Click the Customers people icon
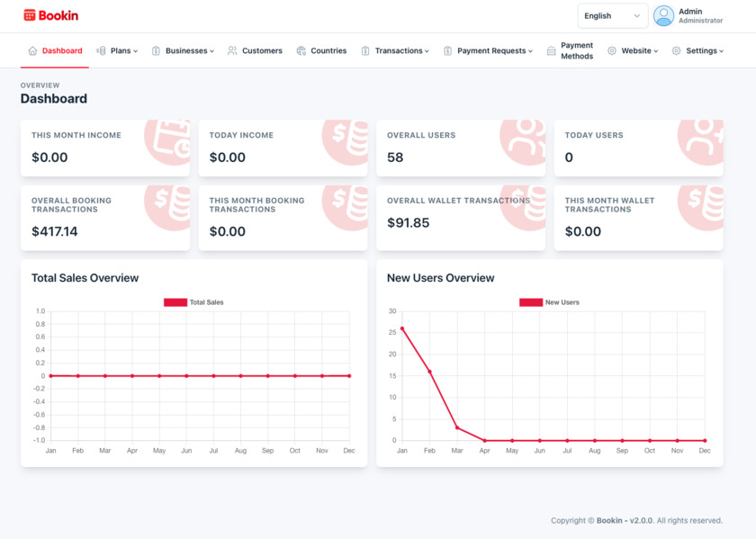756x539 pixels. pyautogui.click(x=232, y=50)
